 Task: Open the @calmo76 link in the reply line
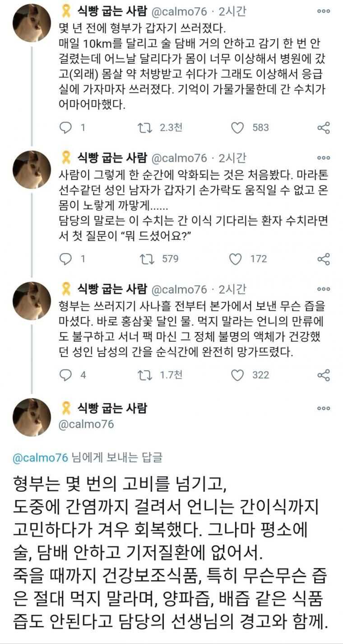(x=41, y=457)
